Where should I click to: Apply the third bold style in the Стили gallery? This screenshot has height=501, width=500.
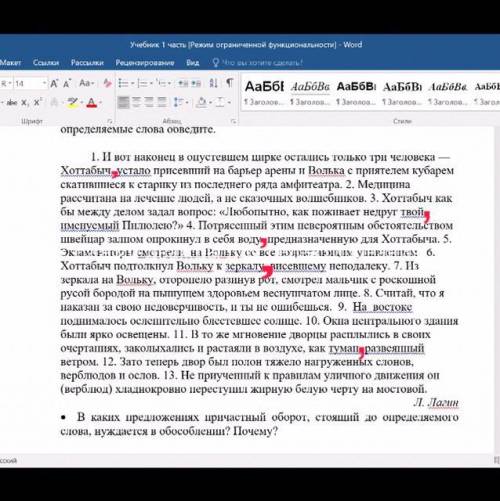[356, 92]
